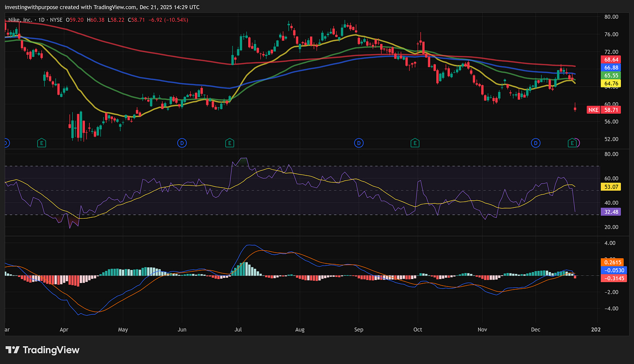The image size is (634, 364).
Task: Click the NKE ticker tag on price axis
Action: click(593, 110)
